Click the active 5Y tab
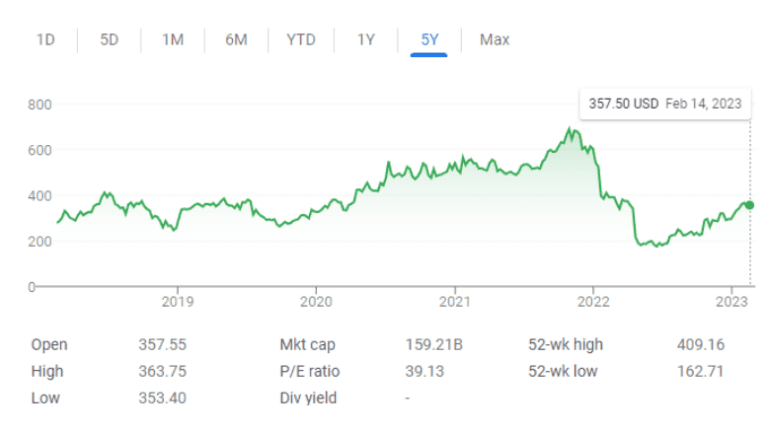 429,40
